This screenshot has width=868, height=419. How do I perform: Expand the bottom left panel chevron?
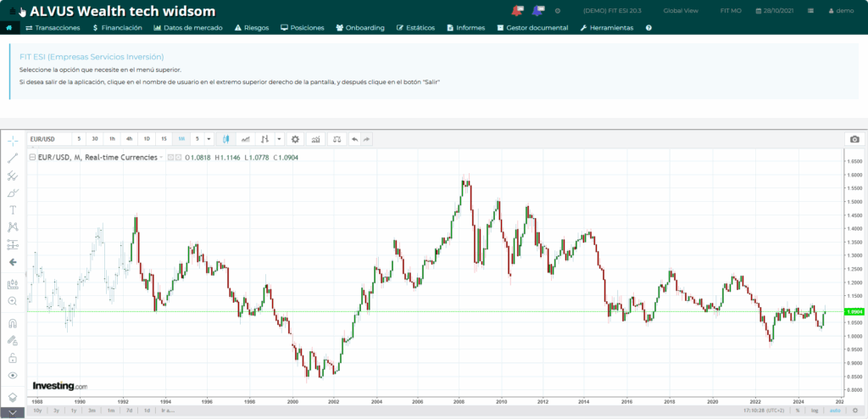coord(13,413)
